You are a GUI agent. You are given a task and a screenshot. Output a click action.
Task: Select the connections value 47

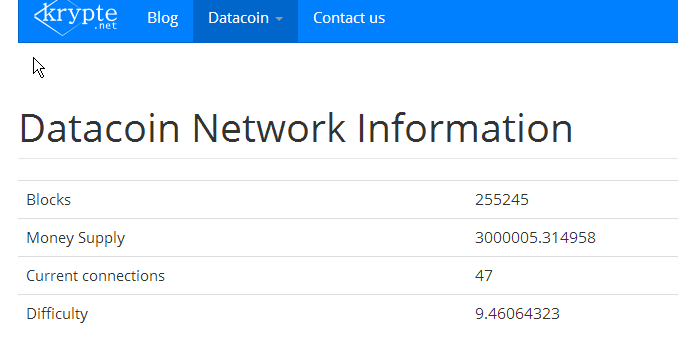483,276
